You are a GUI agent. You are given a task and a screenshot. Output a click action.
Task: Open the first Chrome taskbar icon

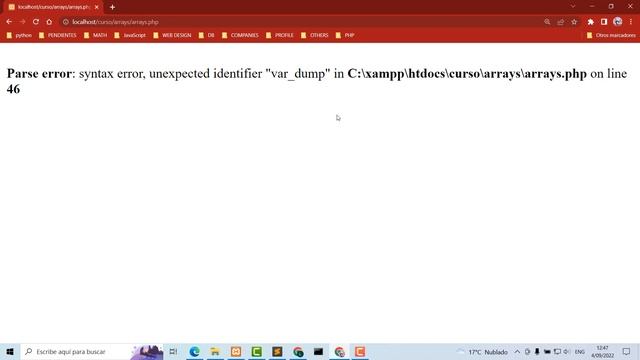pos(298,351)
